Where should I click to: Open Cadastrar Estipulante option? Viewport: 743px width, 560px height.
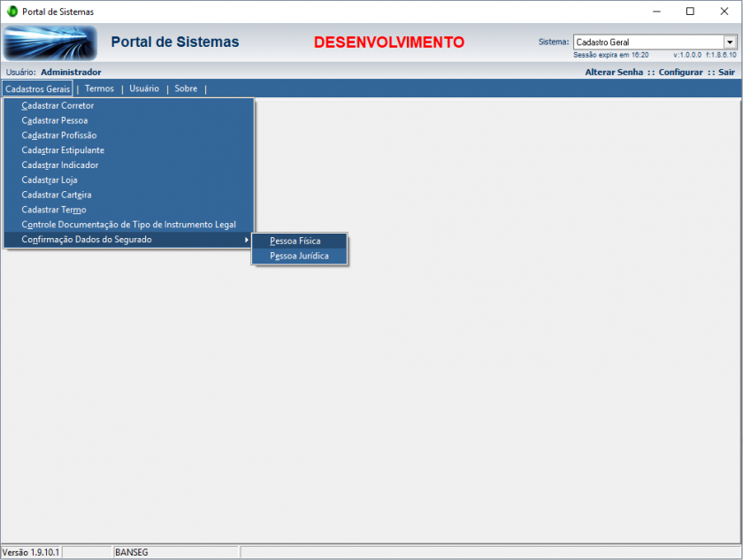click(63, 150)
